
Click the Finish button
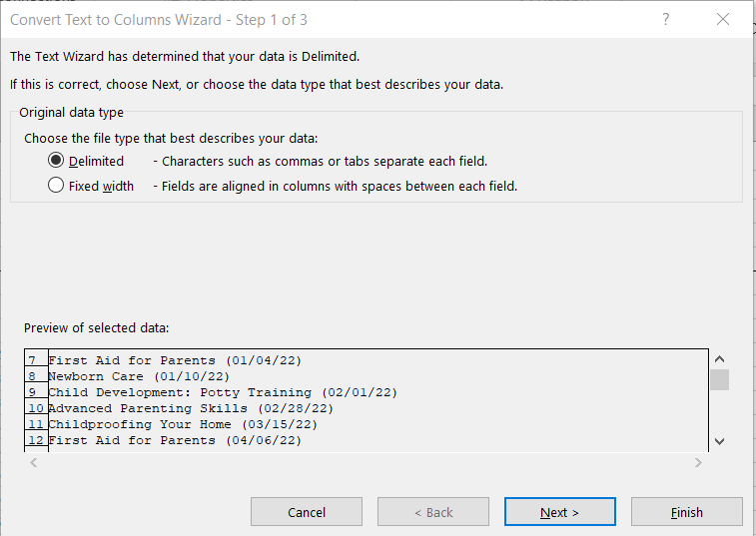click(686, 512)
